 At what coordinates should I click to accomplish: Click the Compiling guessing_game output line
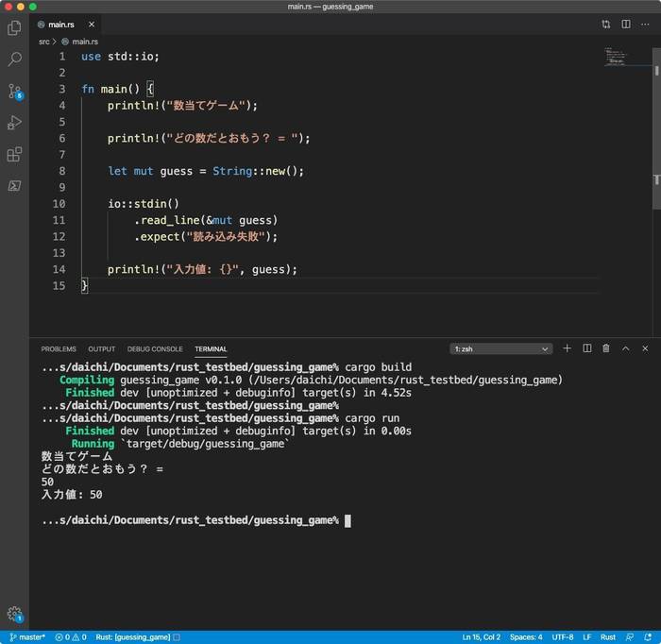pyautogui.click(x=311, y=381)
